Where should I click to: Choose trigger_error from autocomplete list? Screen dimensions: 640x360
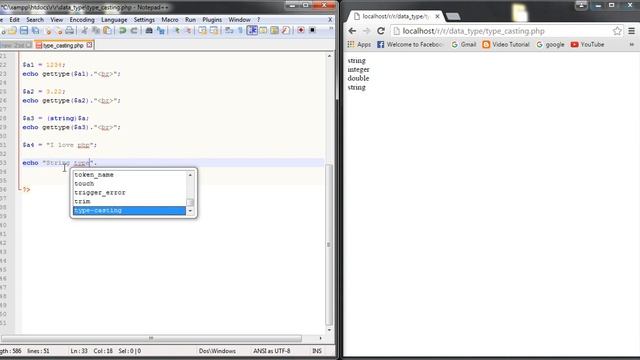[x=129, y=193]
